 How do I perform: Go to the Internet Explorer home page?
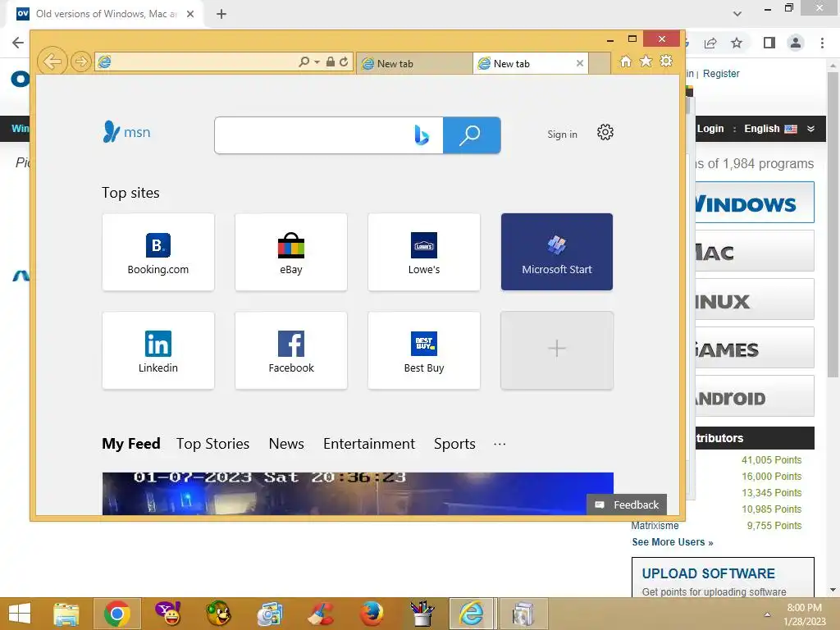click(x=625, y=62)
